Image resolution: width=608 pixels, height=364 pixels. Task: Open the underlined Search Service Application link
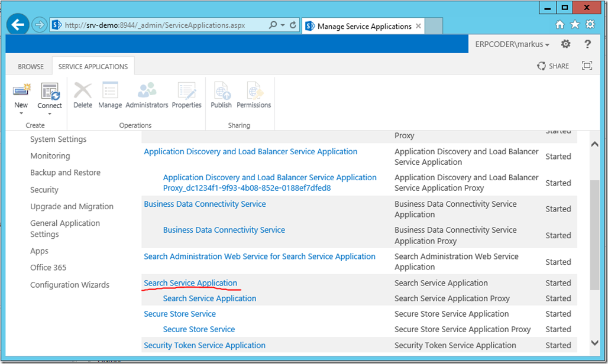pos(190,283)
